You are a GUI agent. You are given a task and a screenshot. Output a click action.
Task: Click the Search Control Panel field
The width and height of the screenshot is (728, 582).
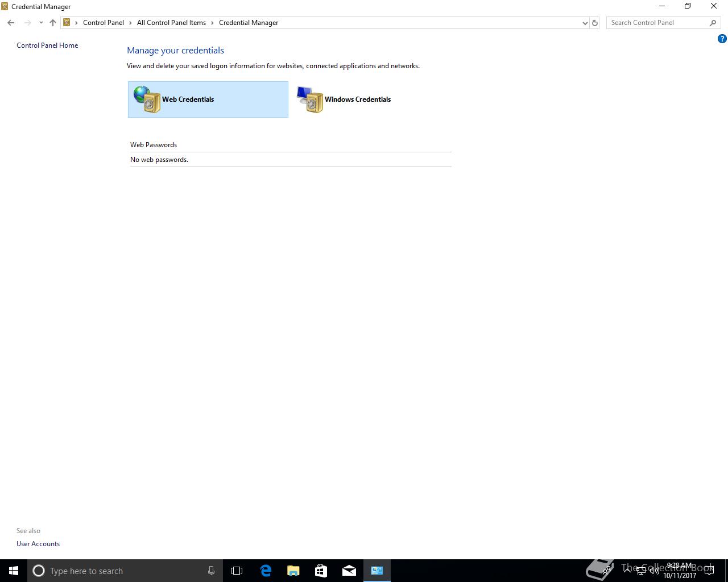point(657,23)
